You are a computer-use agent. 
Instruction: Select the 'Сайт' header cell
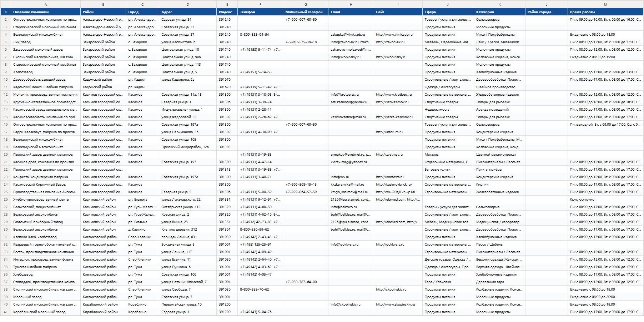[398, 12]
